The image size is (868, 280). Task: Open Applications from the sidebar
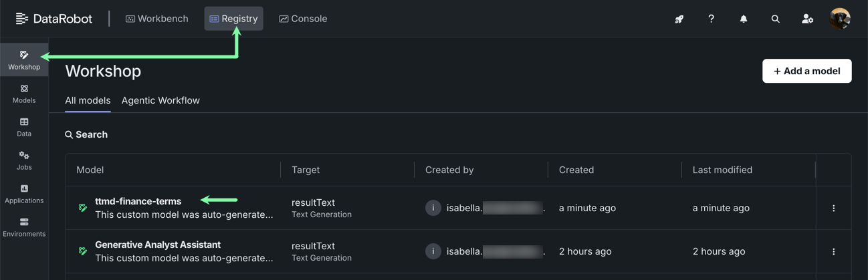click(24, 194)
